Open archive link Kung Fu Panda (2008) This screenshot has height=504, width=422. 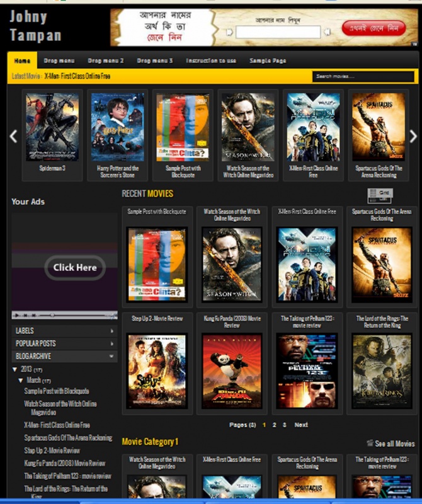65,463
